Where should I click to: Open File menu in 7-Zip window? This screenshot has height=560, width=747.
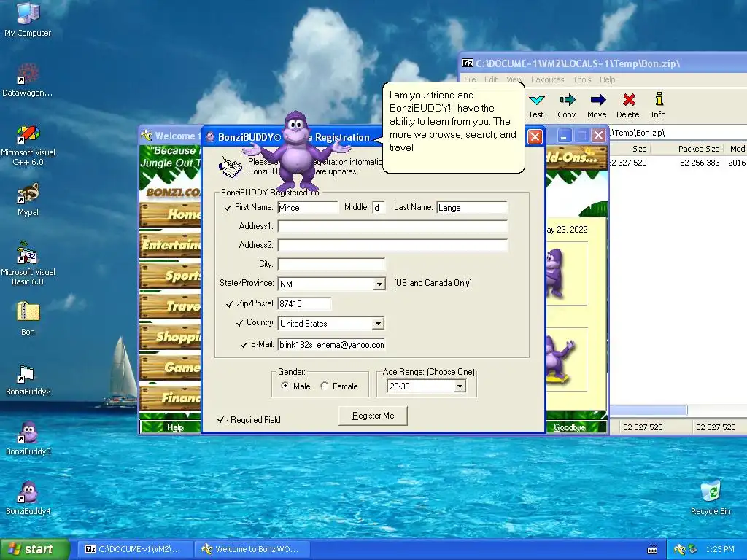[x=470, y=79]
